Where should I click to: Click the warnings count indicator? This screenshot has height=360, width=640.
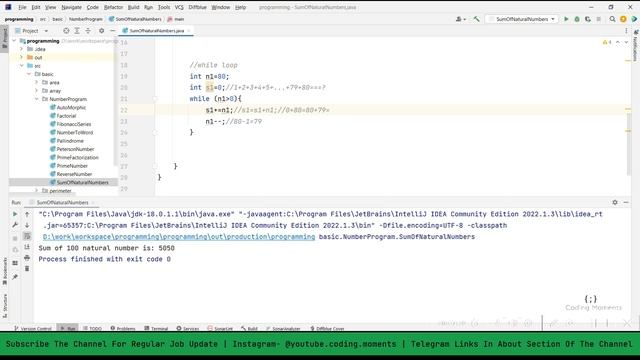[x=607, y=42]
